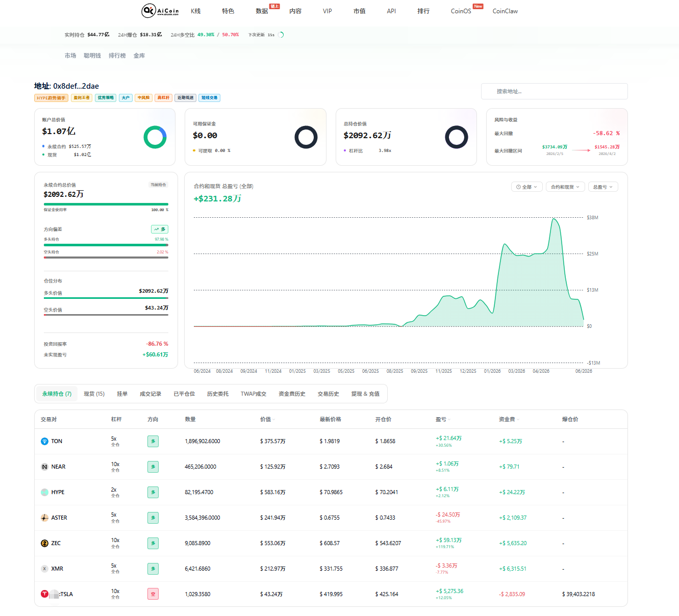Image resolution: width=679 pixels, height=616 pixels.
Task: Toggle the direction bias 多 badge
Action: [x=160, y=229]
